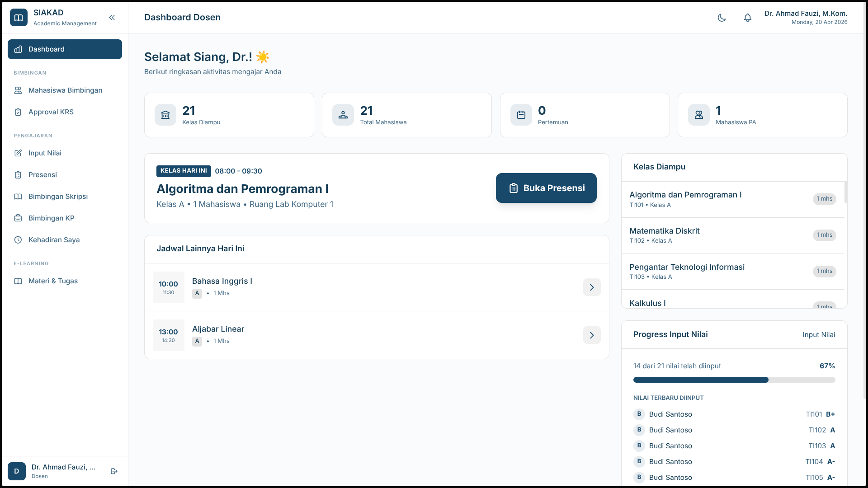
Task: Click the Kelas A badge for Bahasa Inggris I
Action: point(197,293)
